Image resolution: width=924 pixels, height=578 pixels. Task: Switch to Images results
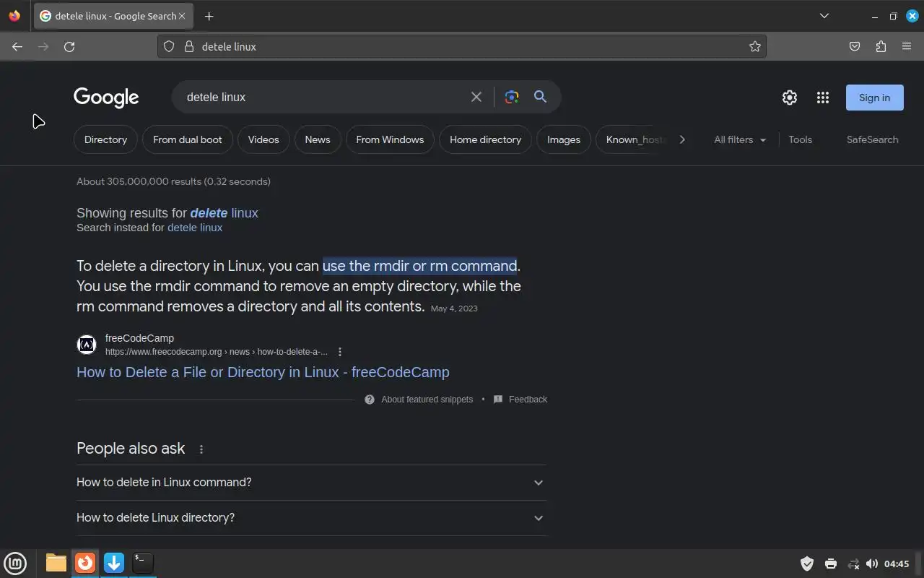(564, 139)
